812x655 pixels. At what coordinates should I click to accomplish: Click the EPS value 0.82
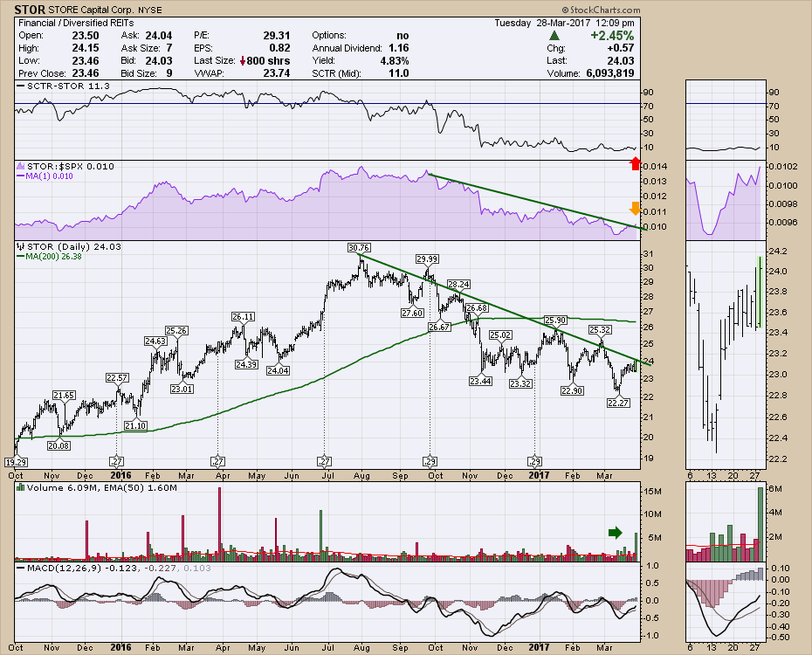(279, 48)
